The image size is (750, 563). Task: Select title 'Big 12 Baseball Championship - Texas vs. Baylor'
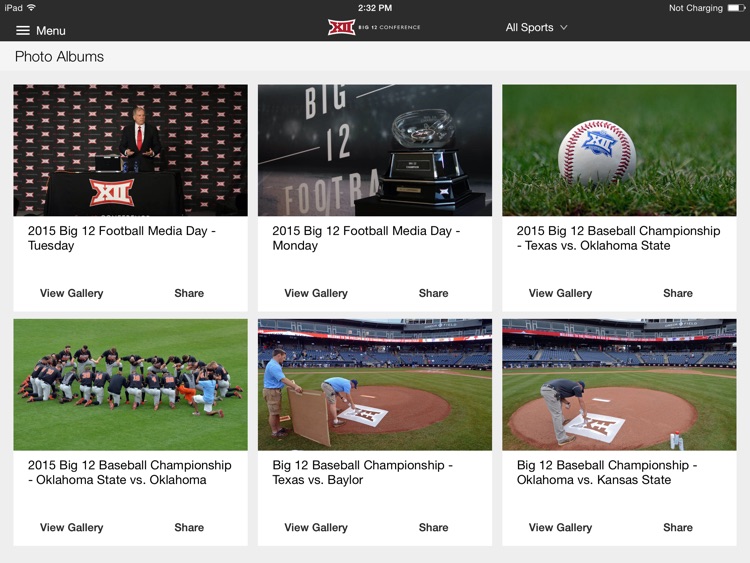[x=363, y=473]
